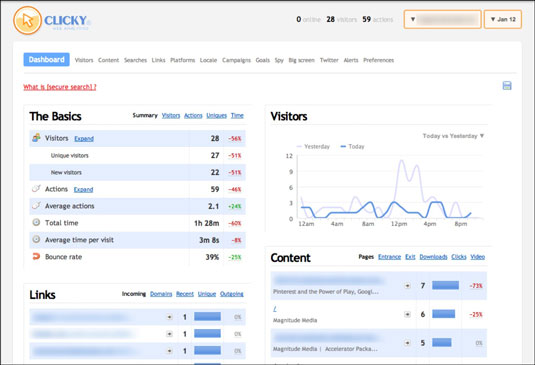Switch Content panel to Clicks view
Viewport: 535px width, 365px height.
point(459,257)
